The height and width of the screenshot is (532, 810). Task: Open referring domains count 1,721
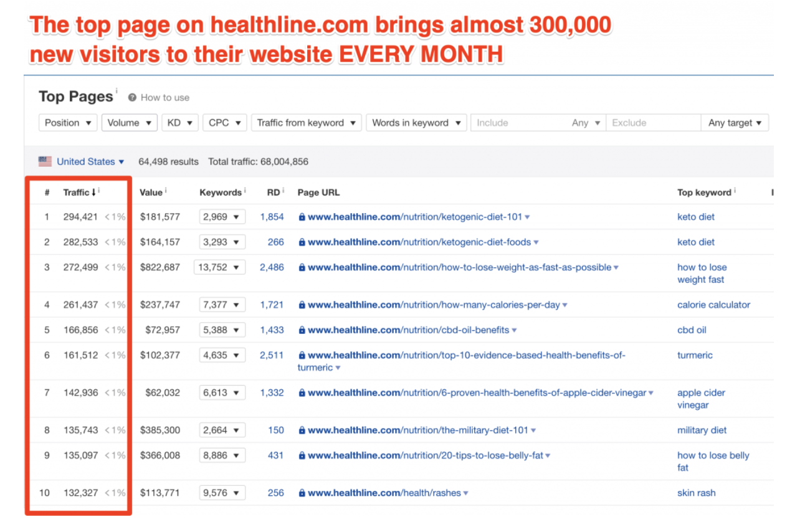(x=272, y=305)
